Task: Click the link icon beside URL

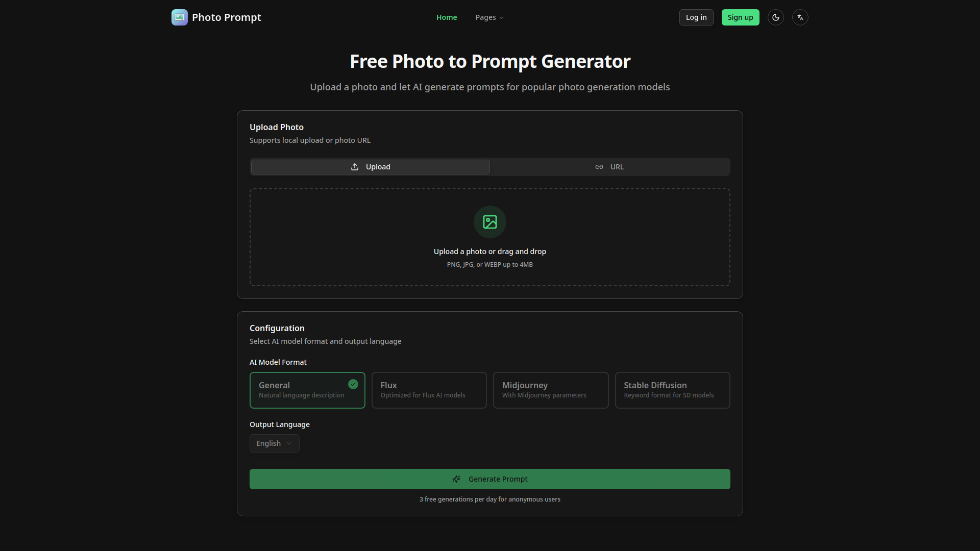Action: click(x=599, y=167)
